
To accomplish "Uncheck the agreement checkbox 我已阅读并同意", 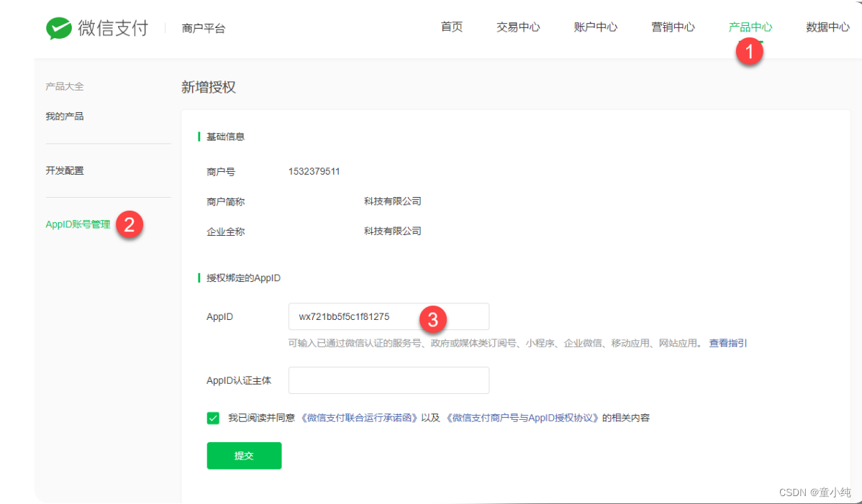I will 213,418.
